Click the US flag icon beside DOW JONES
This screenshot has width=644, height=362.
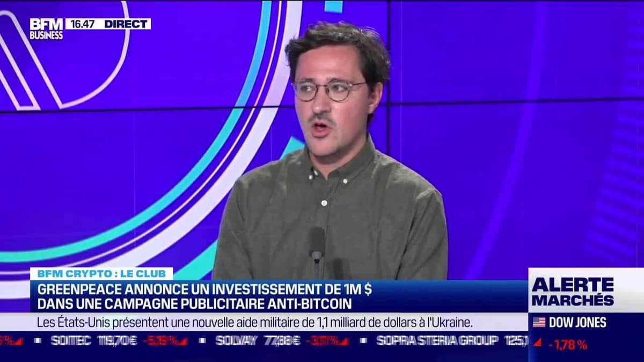click(x=539, y=322)
